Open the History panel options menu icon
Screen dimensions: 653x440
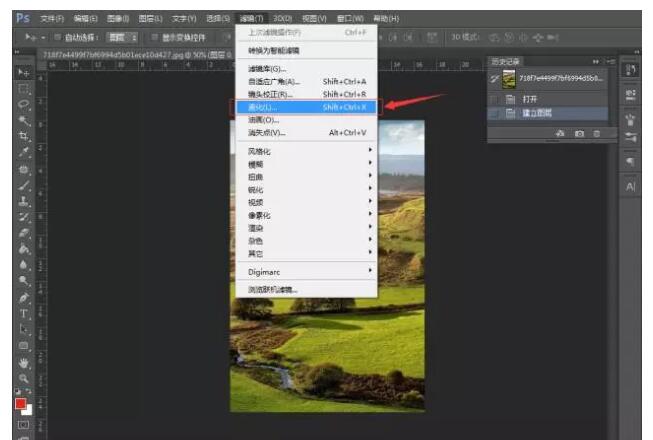pos(611,62)
